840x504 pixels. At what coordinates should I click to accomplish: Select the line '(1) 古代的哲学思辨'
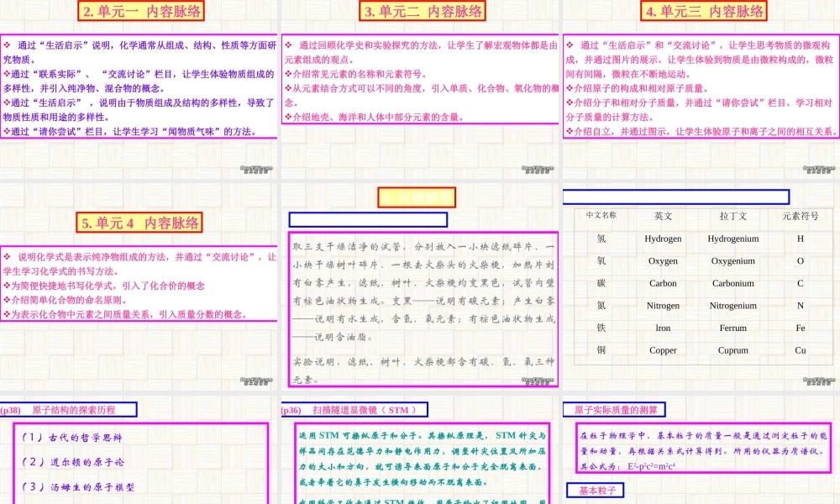[x=71, y=438]
